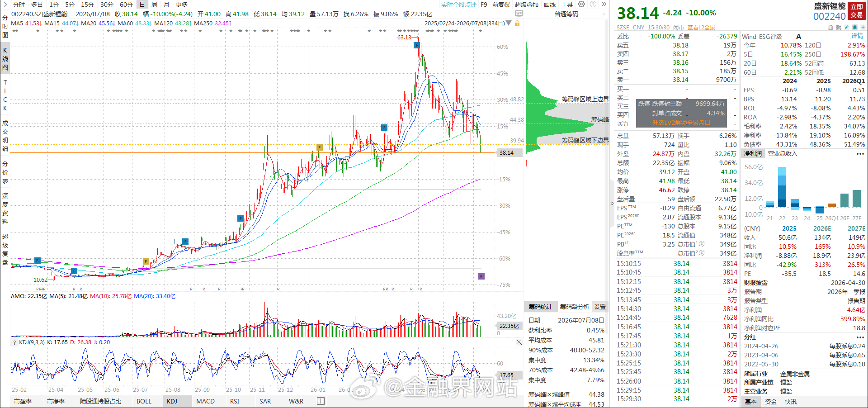Select the 30分 period
Screen dimensions: 868x408
107,4
